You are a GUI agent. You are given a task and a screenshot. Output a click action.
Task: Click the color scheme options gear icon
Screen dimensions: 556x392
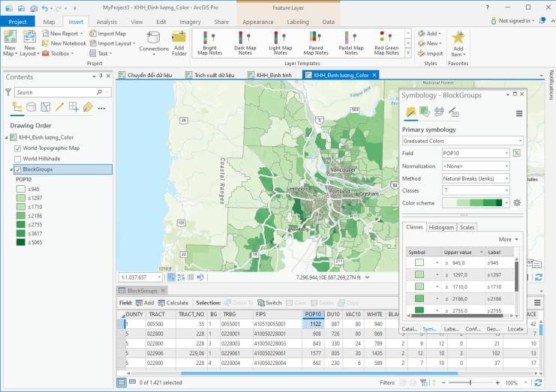pos(517,203)
